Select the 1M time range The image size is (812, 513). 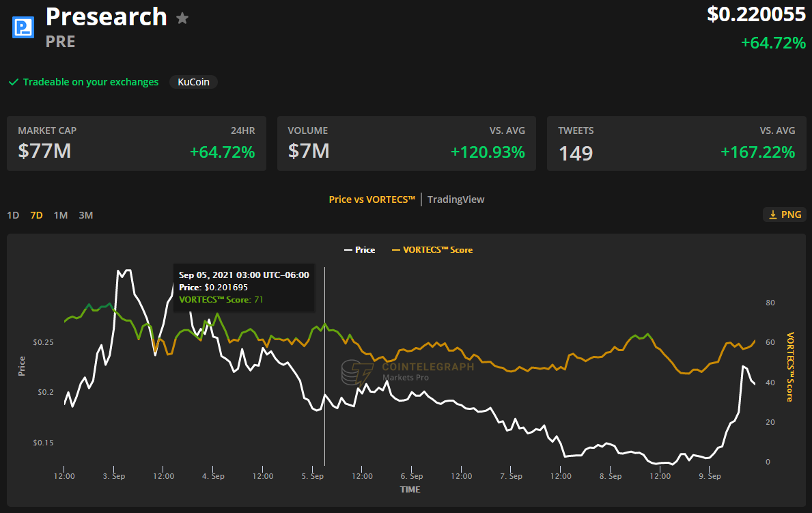(61, 215)
